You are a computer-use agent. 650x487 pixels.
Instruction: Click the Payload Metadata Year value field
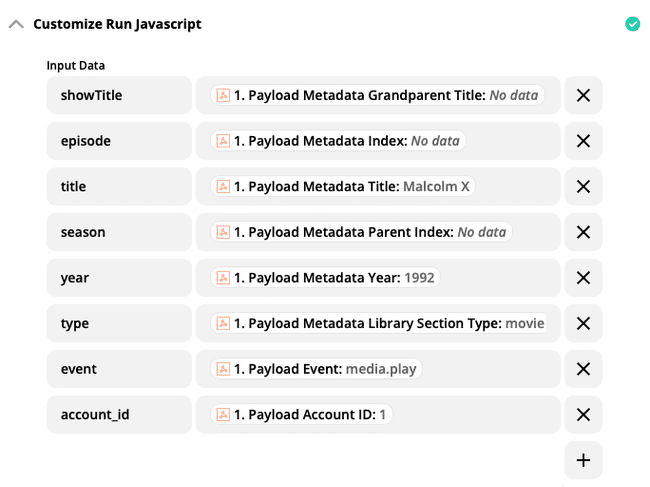coord(378,278)
